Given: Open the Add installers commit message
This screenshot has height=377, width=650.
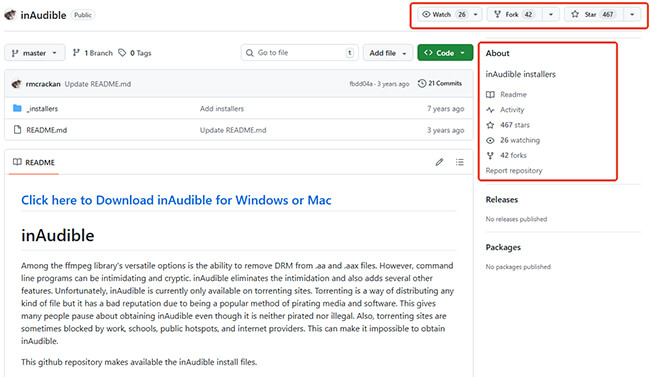Looking at the screenshot, I should click(x=222, y=109).
